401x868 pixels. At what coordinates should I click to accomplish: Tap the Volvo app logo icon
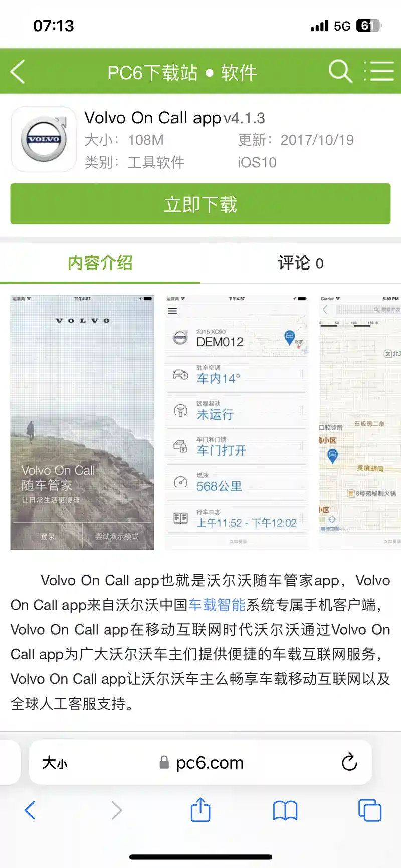click(x=44, y=139)
